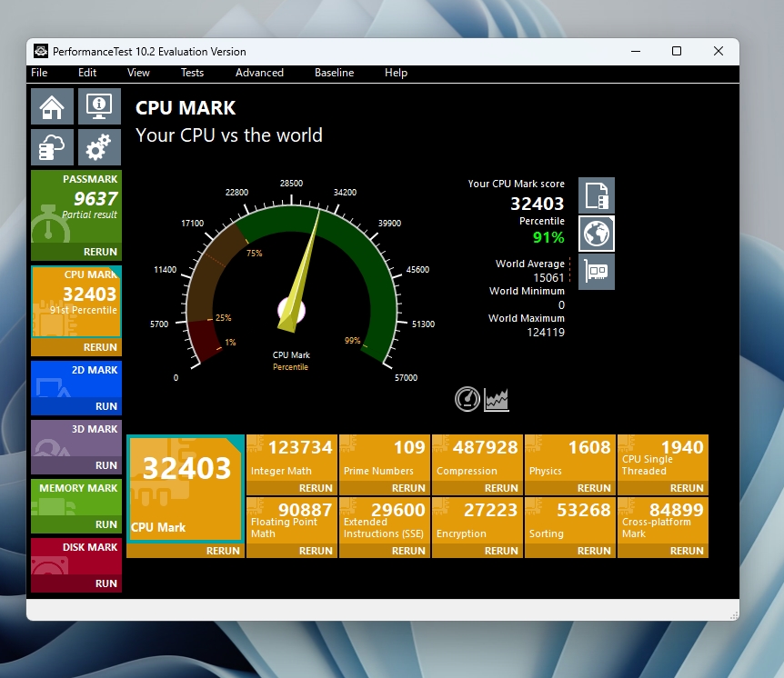
Task: Select the 2D Mark sidebar tile
Action: pyautogui.click(x=76, y=379)
